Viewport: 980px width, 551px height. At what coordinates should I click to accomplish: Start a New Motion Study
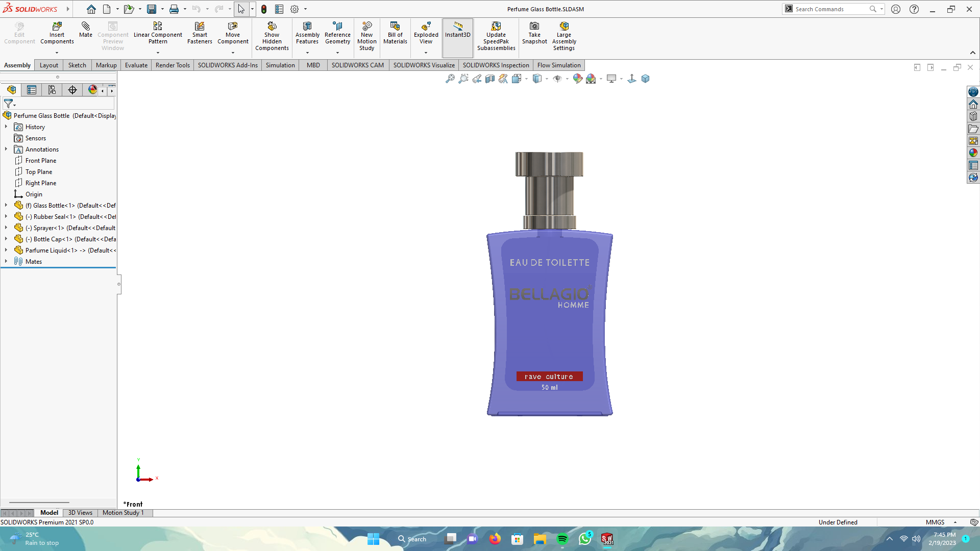click(366, 36)
